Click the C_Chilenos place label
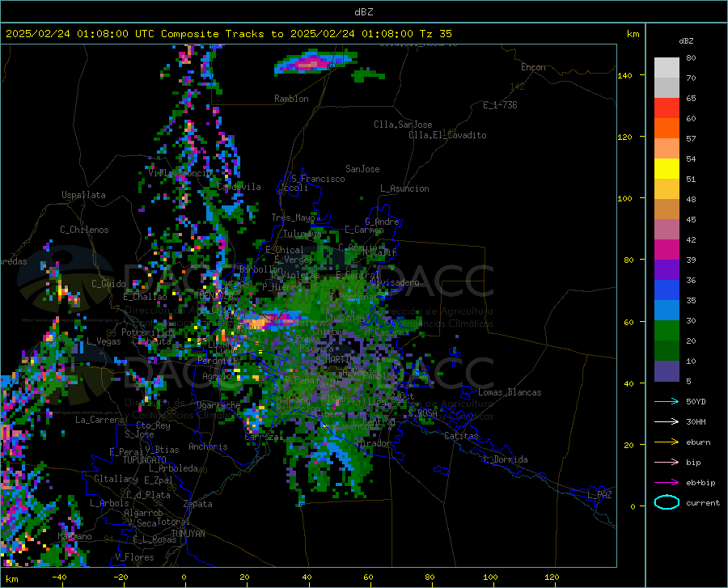Screen dimensions: 728x588 point(84,230)
